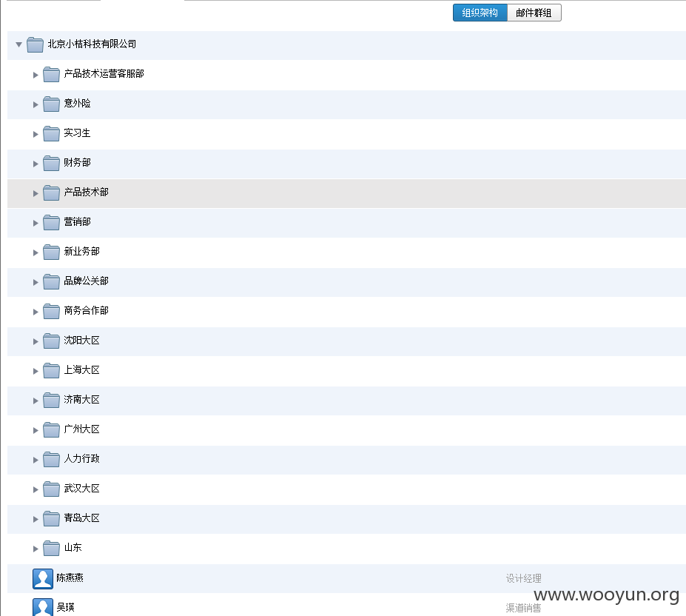Switch to the 邮件群组 tab

534,13
